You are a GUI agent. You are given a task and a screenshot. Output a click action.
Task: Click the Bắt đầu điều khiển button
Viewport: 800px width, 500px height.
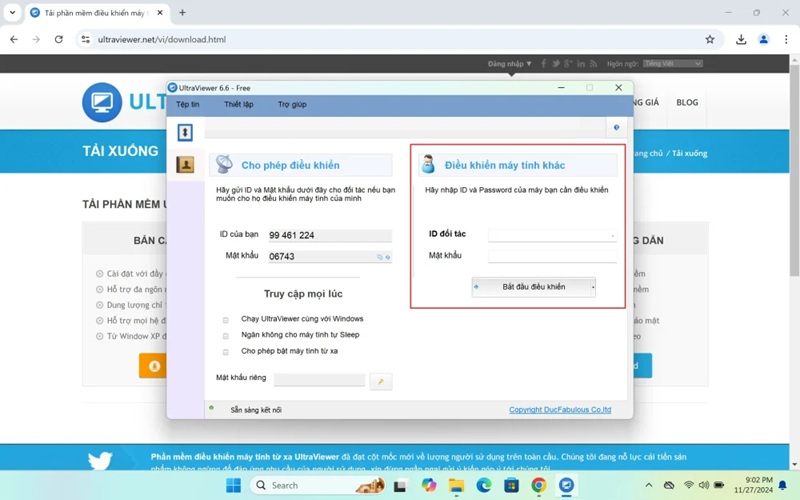[x=534, y=287]
